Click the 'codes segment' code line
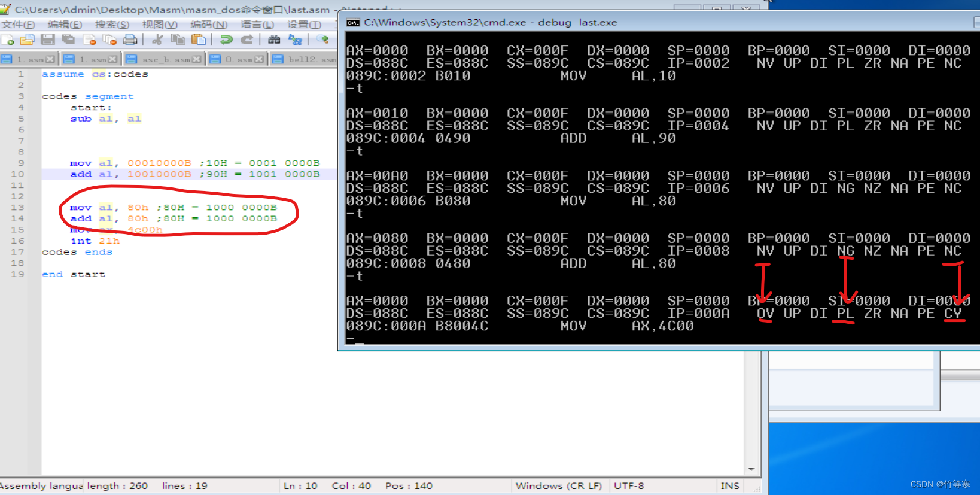 pyautogui.click(x=88, y=96)
